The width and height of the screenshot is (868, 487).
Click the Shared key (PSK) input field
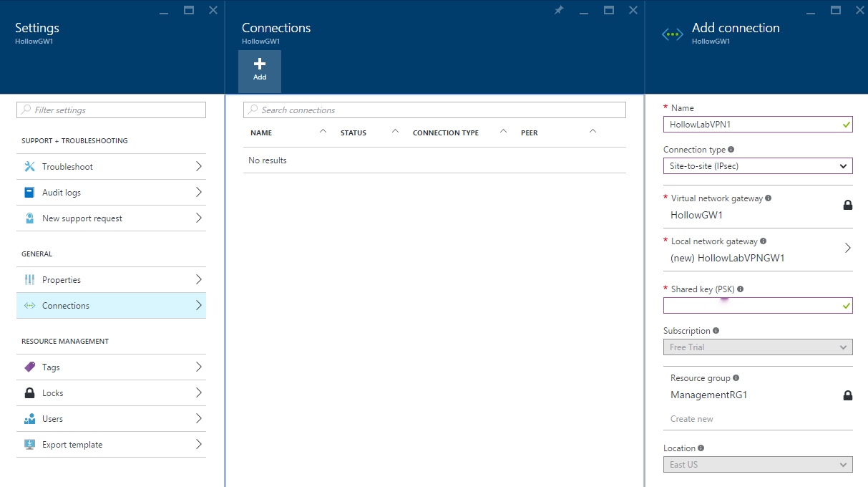coord(758,305)
